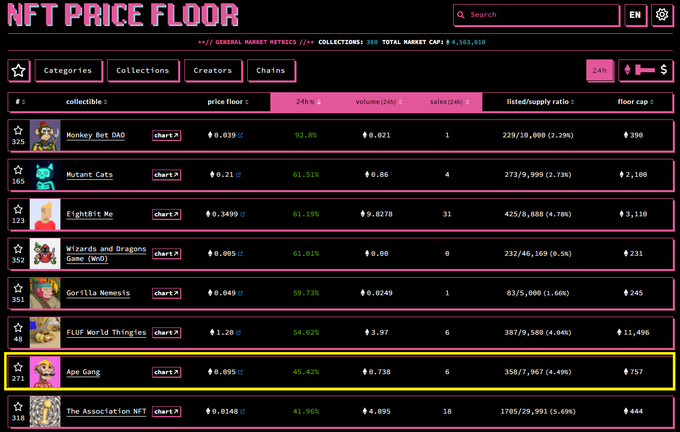Open Gorilla Nemesis collection link
Viewport: 680px width, 432px height.
pos(98,293)
